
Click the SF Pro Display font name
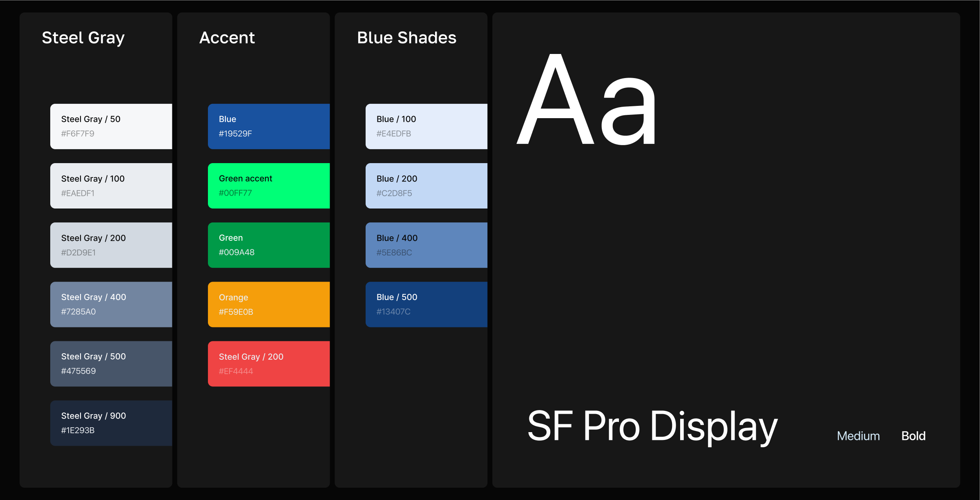(652, 426)
